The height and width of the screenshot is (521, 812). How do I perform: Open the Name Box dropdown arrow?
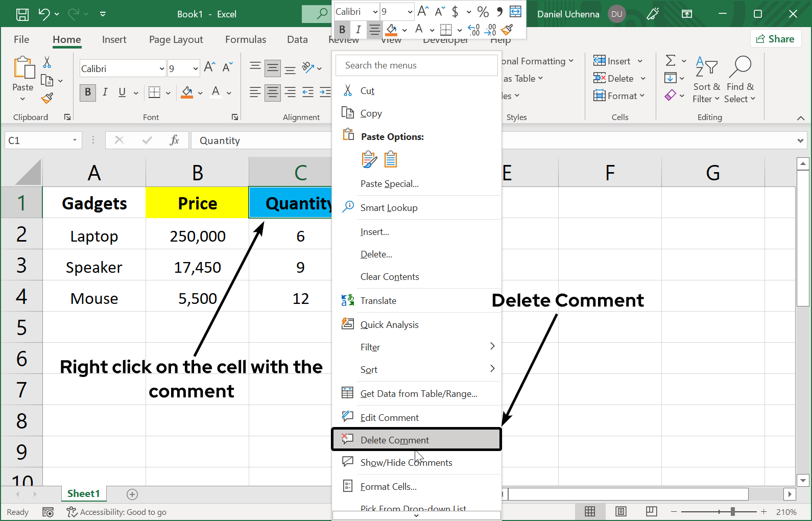point(75,140)
